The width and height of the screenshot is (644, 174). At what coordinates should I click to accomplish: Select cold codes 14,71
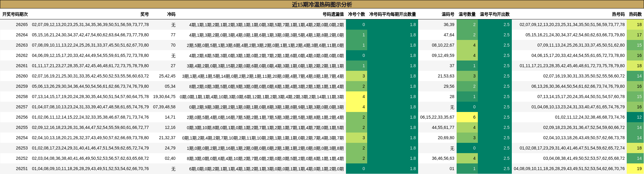pos(170,117)
